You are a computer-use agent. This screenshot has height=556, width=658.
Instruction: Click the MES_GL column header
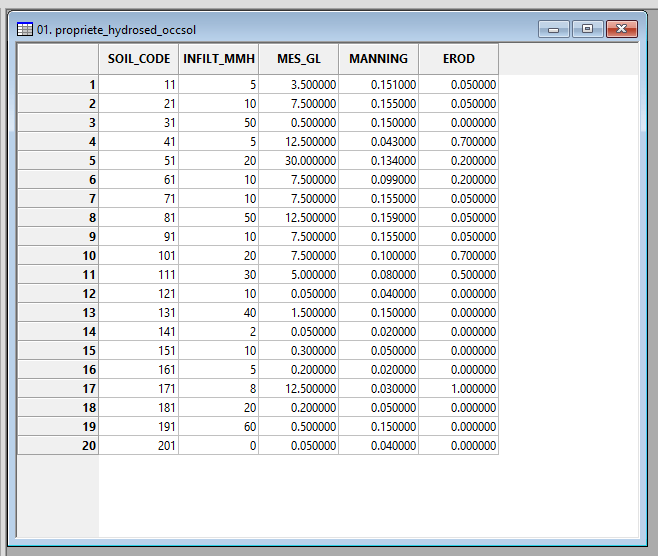tap(298, 59)
